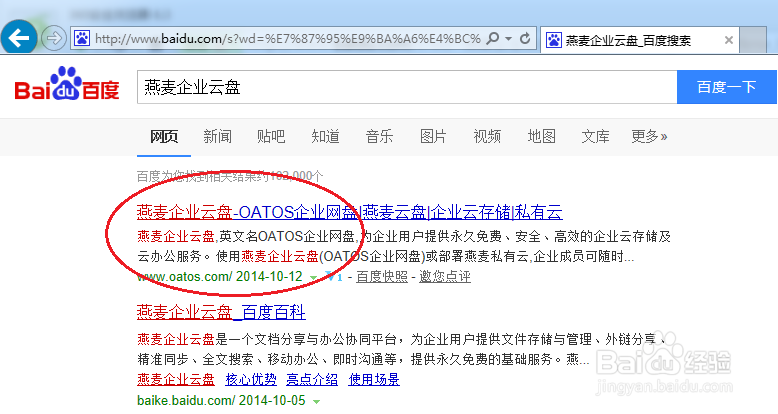Image resolution: width=778 pixels, height=414 pixels.
Task: Click the search input field with 燕麦企业云盘
Action: [x=407, y=87]
